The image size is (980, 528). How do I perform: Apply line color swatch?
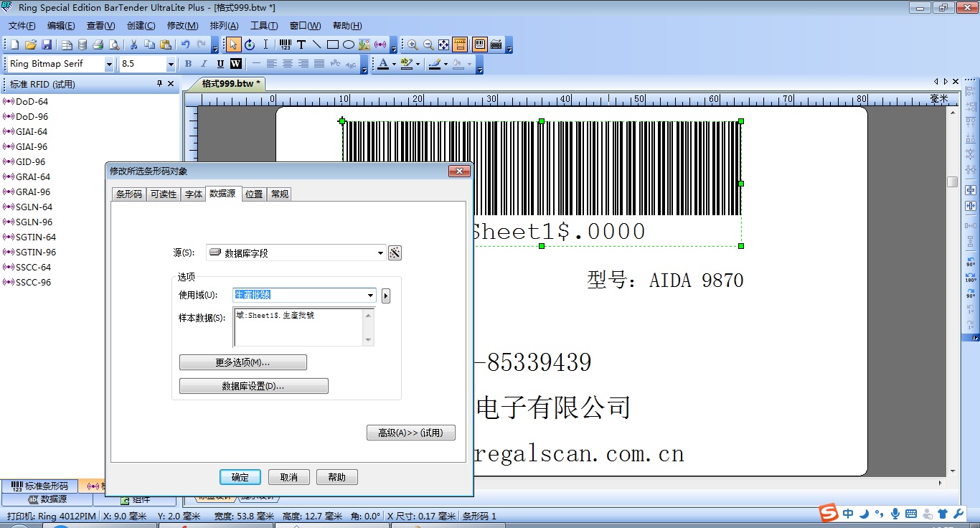(435, 64)
